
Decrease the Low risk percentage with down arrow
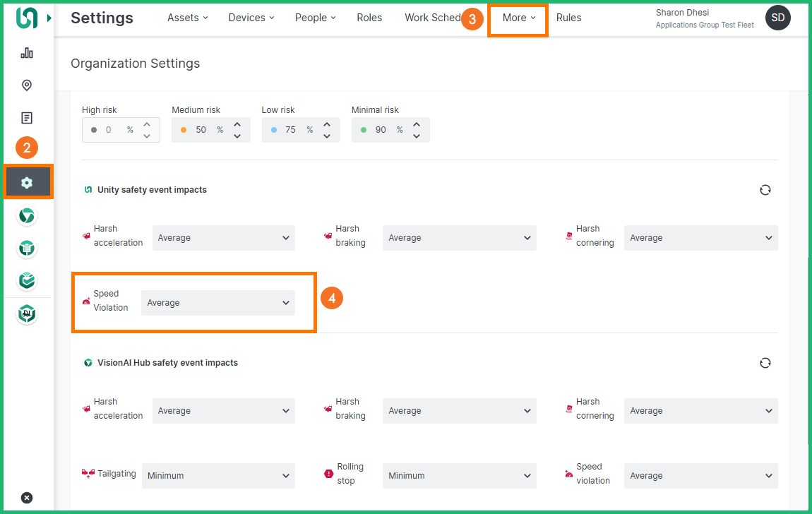(327, 136)
